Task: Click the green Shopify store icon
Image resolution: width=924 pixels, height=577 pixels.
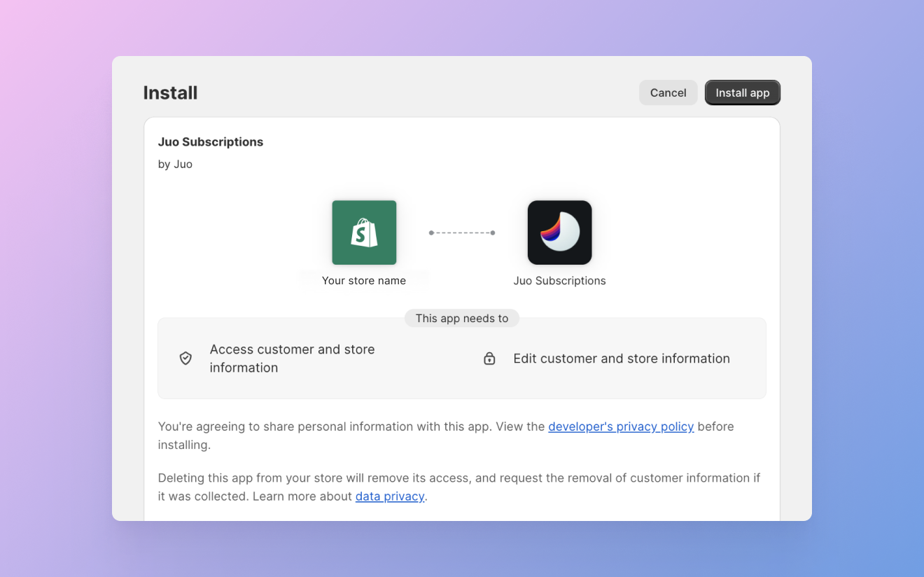Action: [x=364, y=232]
